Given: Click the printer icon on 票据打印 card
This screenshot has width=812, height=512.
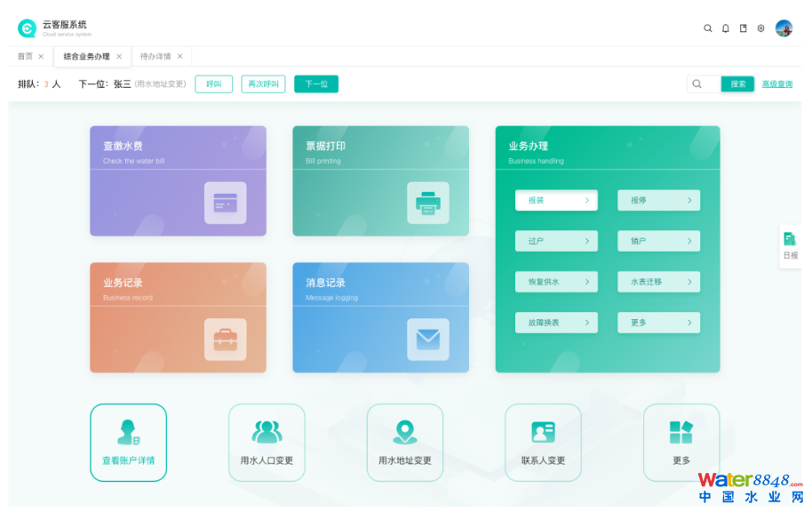Looking at the screenshot, I should tap(428, 203).
